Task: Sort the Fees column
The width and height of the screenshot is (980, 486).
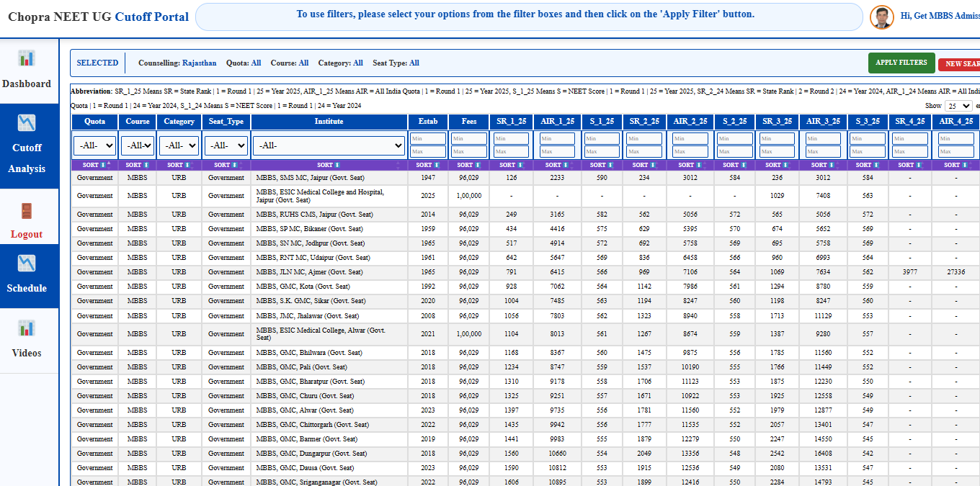Action: point(469,165)
